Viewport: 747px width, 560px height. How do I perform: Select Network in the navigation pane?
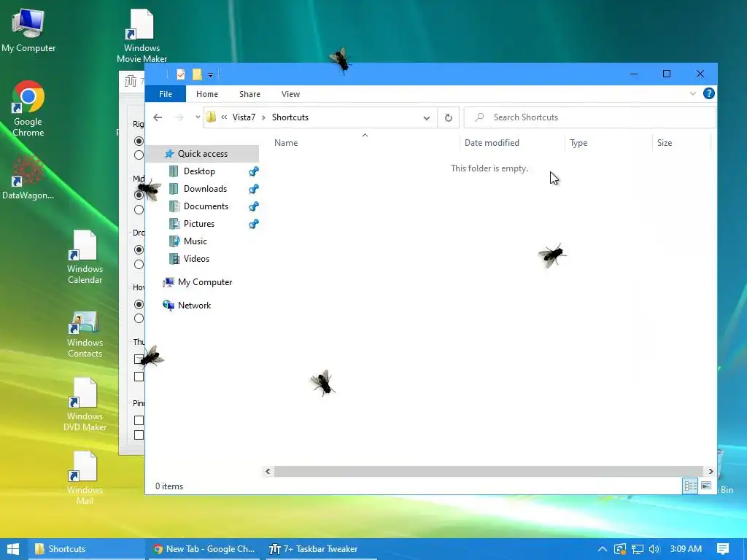coord(194,306)
